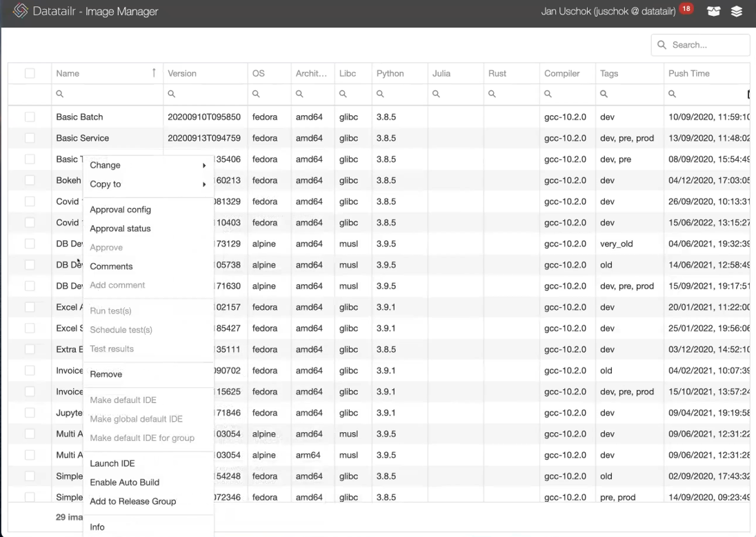Click filter search icon under Push Time column
Screen dimensions: 756x537
(672, 94)
